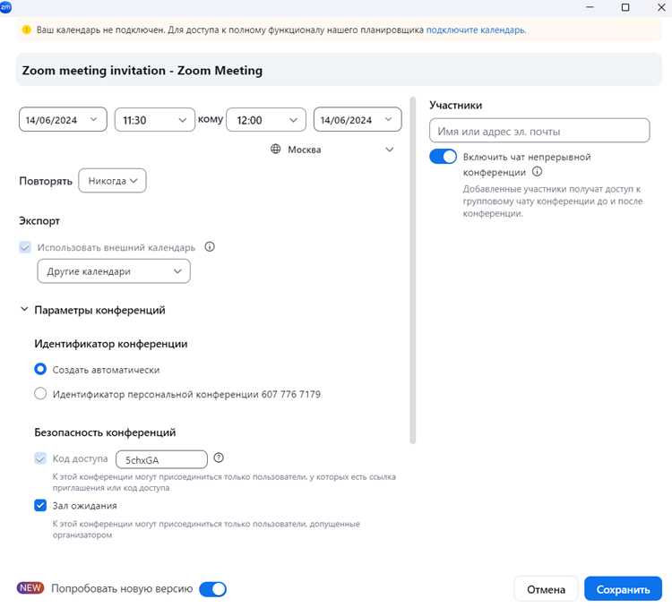Viewport: 672px width, 616px height.
Task: Toggle the Использовать внешний календарь checkbox
Action: click(25, 247)
